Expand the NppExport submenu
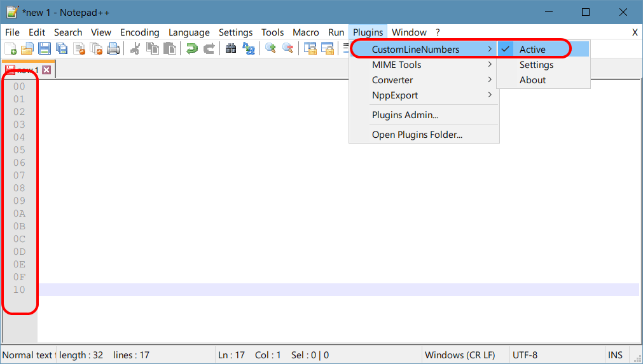Screen dimensions: 643x364 (424, 95)
